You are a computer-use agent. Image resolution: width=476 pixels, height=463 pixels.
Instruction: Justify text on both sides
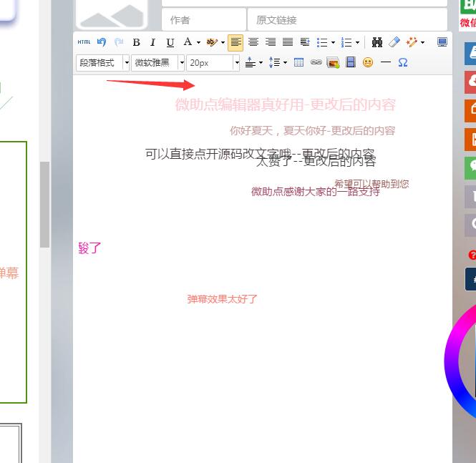coord(288,42)
